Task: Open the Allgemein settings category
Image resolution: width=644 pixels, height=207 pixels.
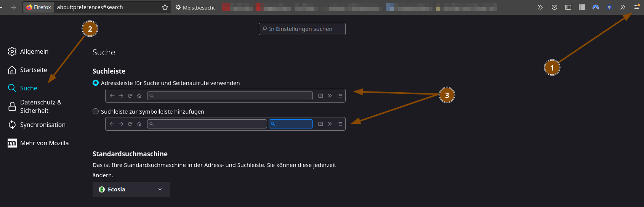Action: pyautogui.click(x=28, y=51)
